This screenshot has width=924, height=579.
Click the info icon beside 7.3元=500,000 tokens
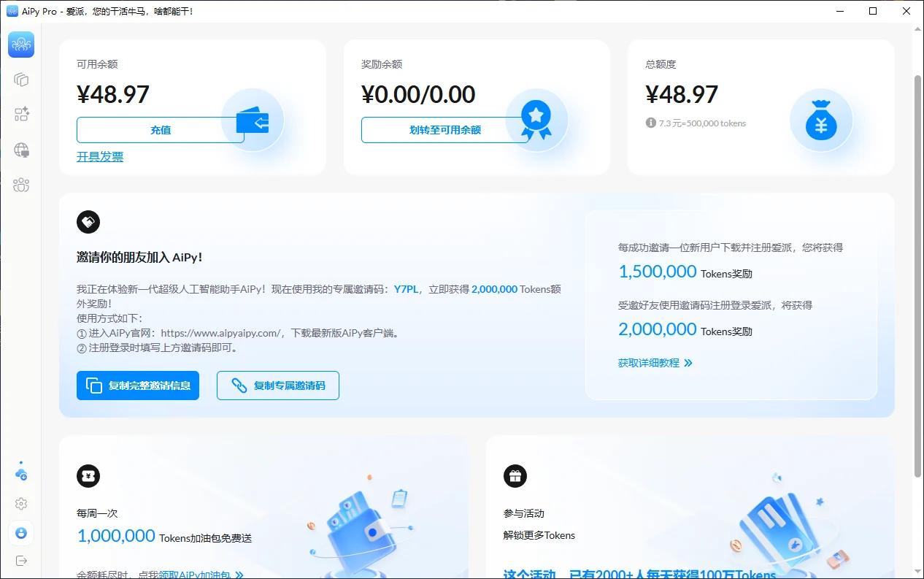[x=651, y=123]
